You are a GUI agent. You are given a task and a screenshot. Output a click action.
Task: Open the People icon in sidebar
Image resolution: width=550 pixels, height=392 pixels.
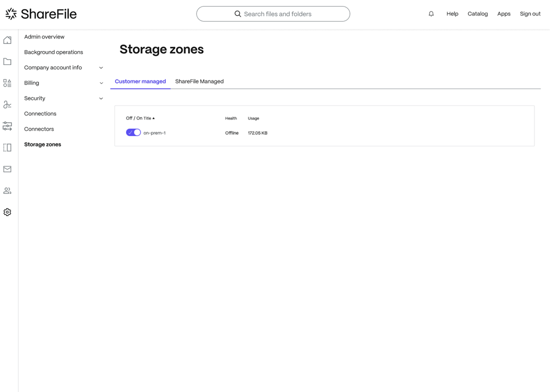pyautogui.click(x=7, y=190)
